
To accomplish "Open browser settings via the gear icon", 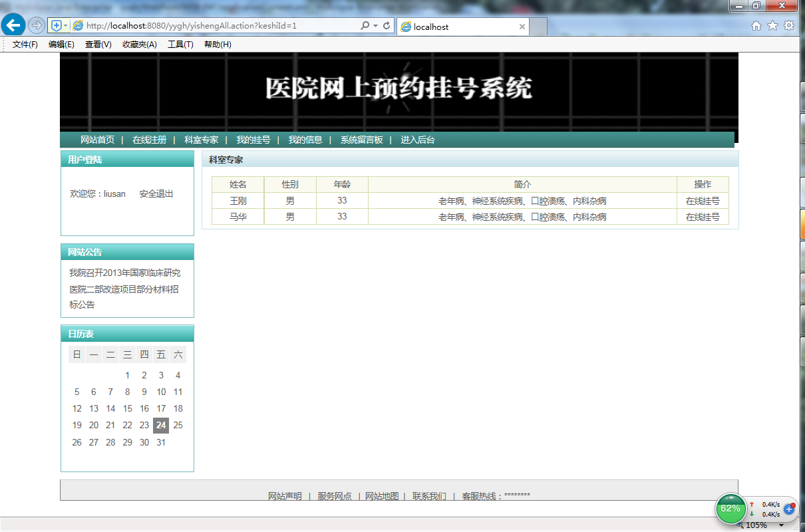I will pos(789,25).
